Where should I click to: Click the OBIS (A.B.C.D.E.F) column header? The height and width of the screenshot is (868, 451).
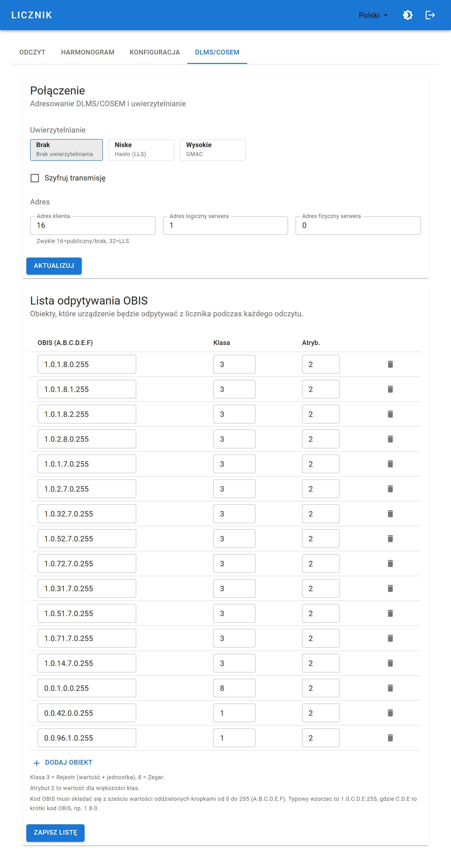pos(65,343)
